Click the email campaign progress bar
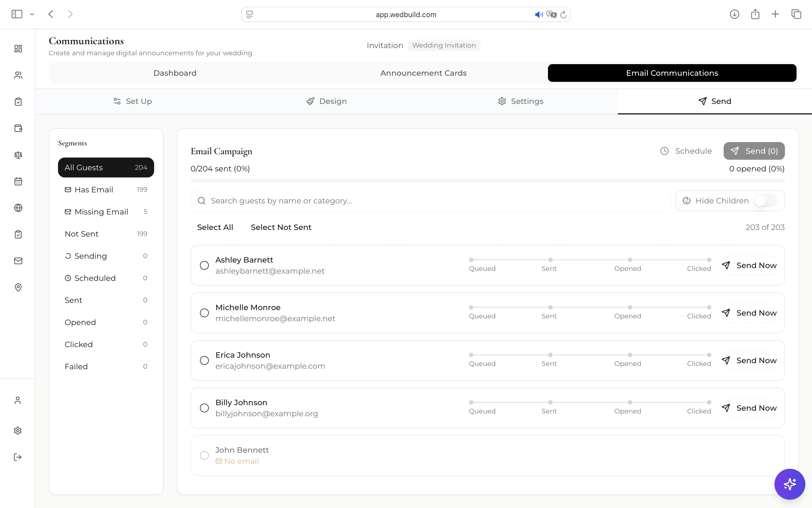 [x=487, y=181]
